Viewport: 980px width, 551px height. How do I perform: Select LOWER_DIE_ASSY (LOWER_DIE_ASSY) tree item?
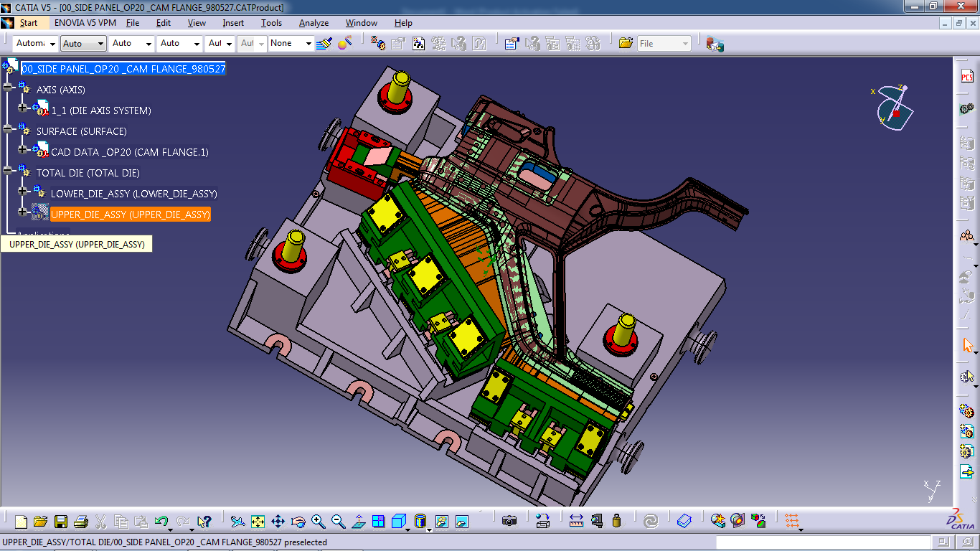(134, 194)
